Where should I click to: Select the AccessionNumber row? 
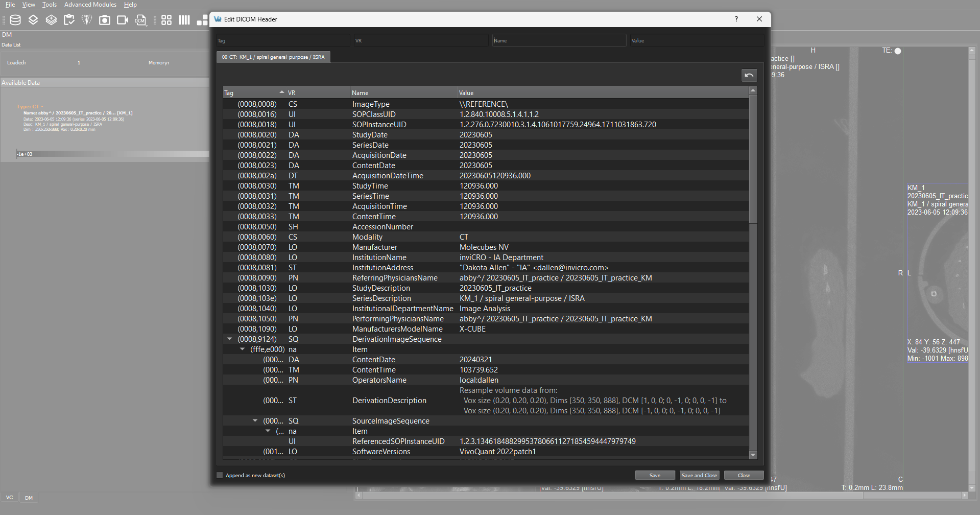(x=486, y=227)
